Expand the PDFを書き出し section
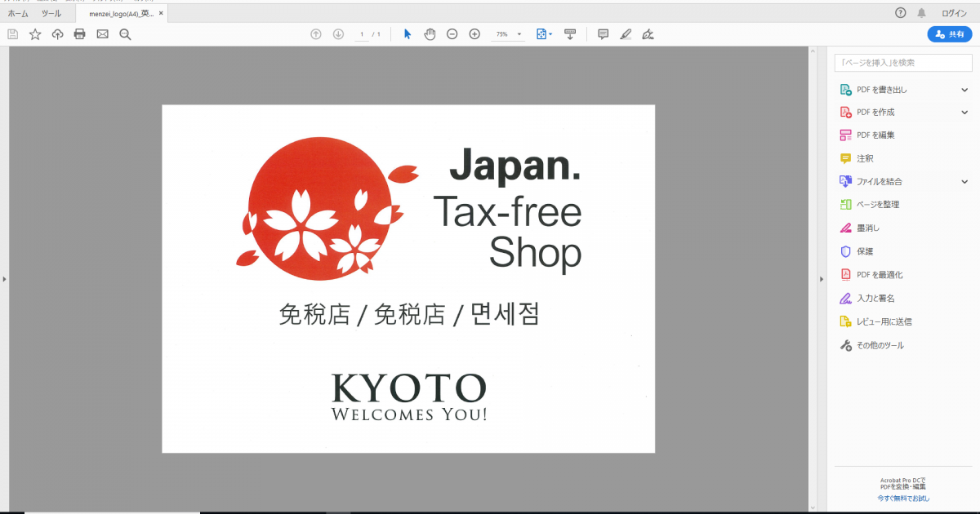This screenshot has width=980, height=514. 964,90
